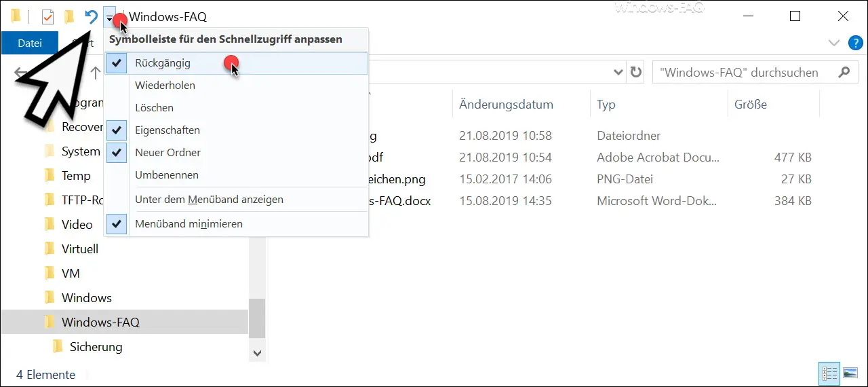
Task: Expand the ribbon with the chevron near Help
Action: tap(834, 43)
